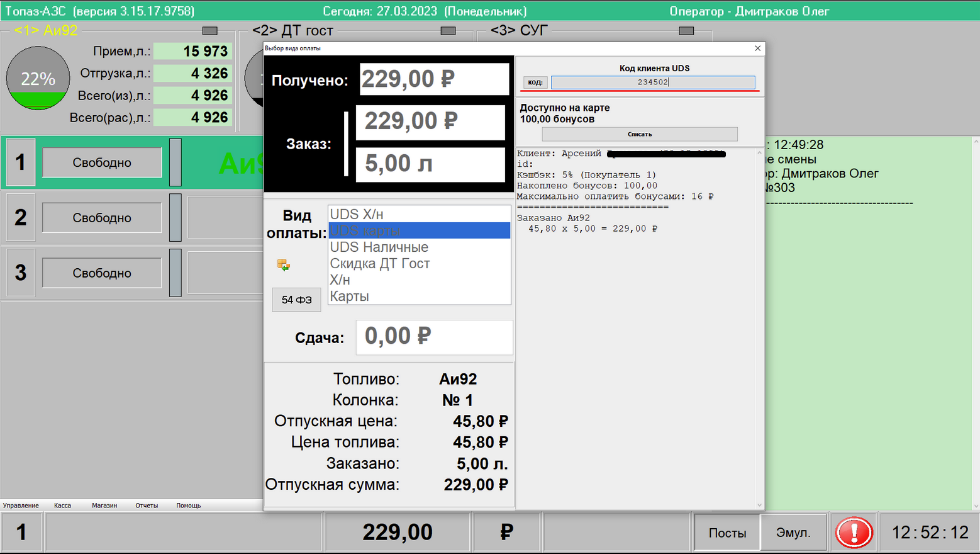This screenshot has height=554, width=980.
Task: Open the Управление menu
Action: pyautogui.click(x=21, y=506)
